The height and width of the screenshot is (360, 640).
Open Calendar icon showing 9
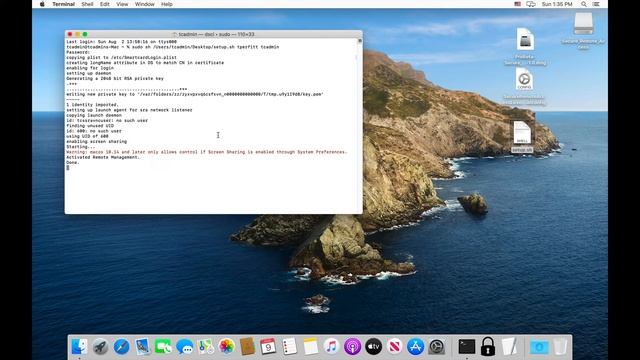(x=268, y=347)
